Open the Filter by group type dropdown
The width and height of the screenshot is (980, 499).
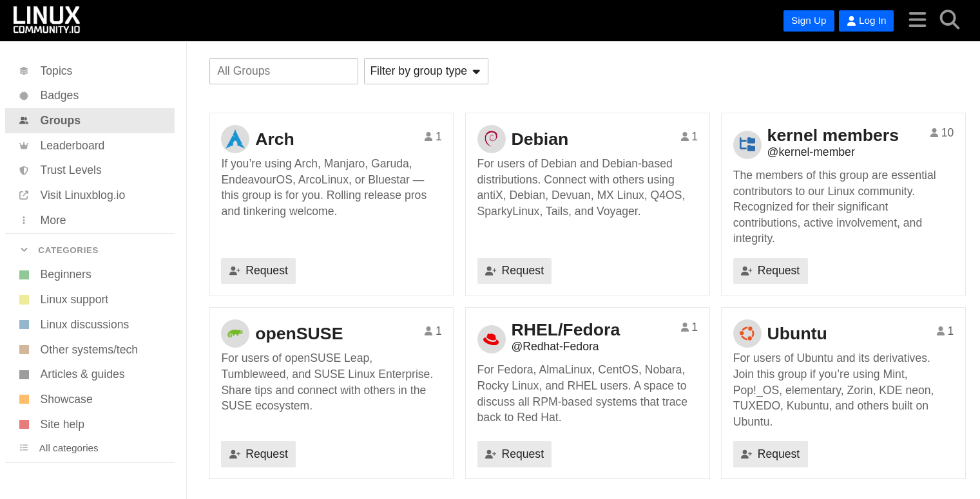[x=426, y=71]
